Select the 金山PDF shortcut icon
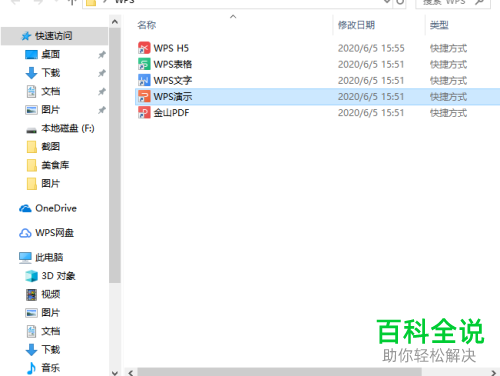 [144, 113]
